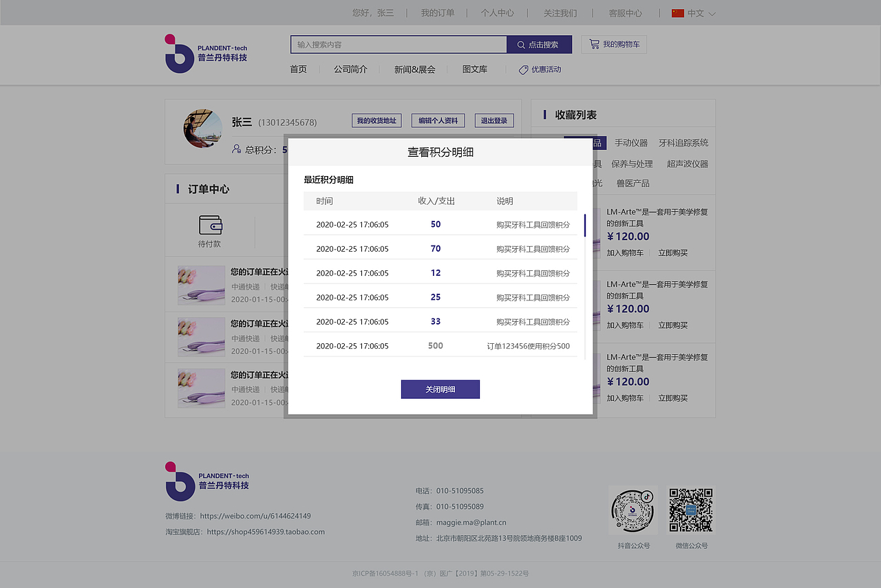Click the 退出登录 logout button
Screen dimensions: 881x588
(493, 120)
